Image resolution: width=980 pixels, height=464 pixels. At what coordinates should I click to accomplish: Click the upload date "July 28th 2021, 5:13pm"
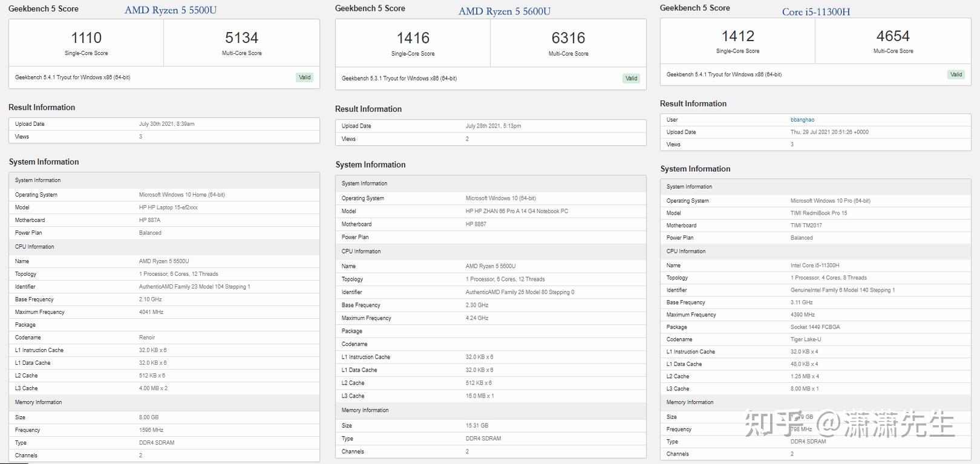point(494,126)
